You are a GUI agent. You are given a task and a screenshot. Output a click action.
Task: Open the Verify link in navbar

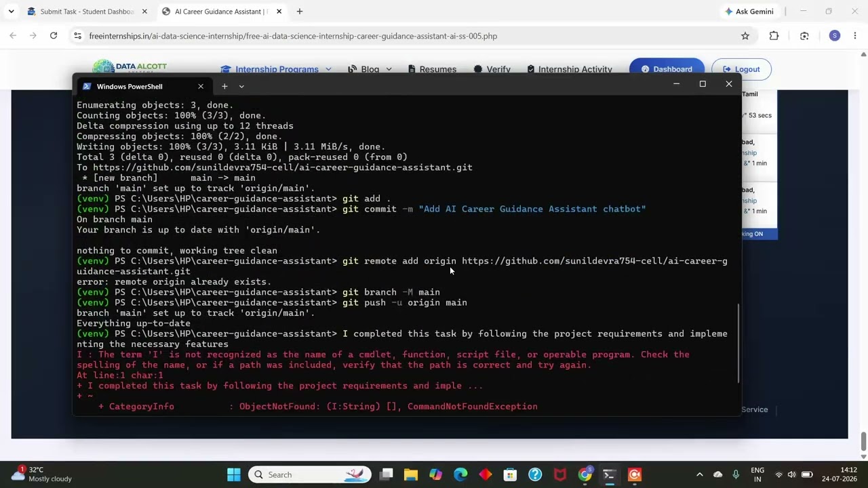pos(492,69)
